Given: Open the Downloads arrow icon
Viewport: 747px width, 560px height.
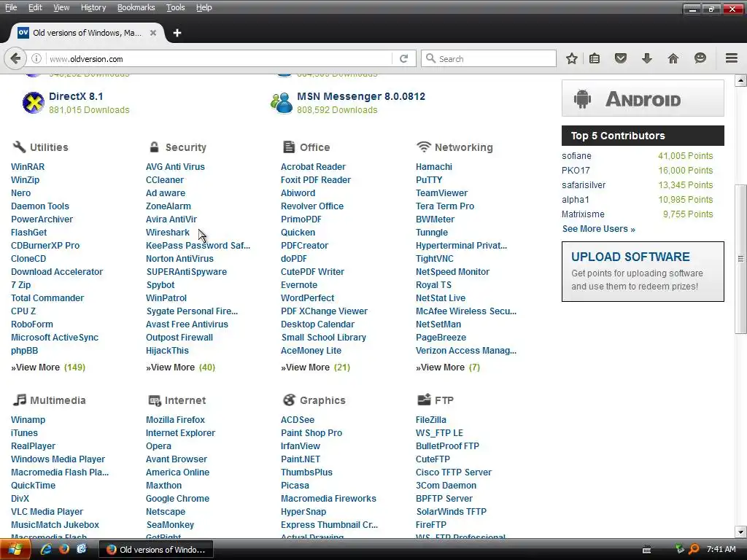Looking at the screenshot, I should coord(646,58).
